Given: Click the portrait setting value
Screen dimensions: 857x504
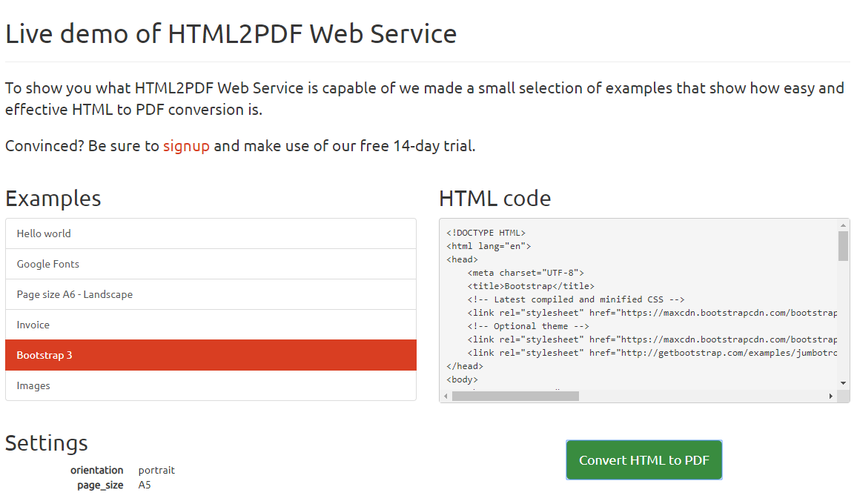Looking at the screenshot, I should [156, 470].
